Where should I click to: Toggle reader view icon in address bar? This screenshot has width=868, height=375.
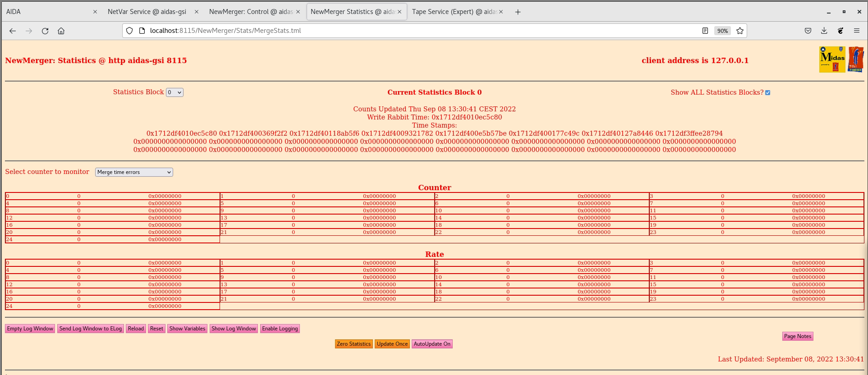point(705,31)
